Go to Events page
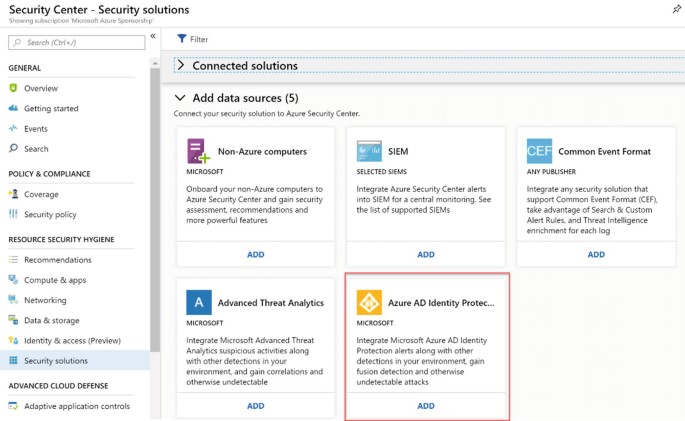The height and width of the screenshot is (421, 685). tap(36, 129)
